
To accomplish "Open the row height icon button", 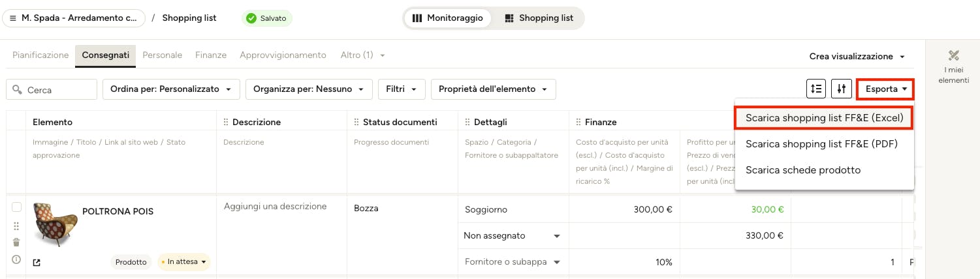I will (x=816, y=89).
